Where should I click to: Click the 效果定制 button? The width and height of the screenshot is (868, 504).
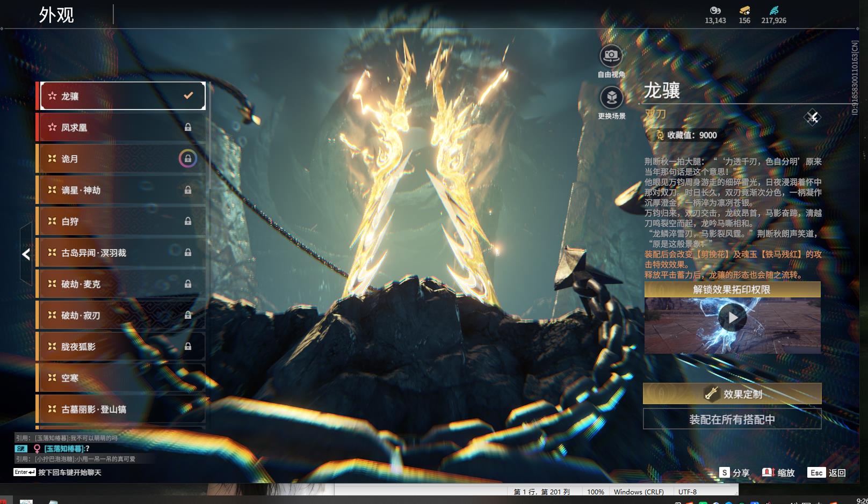732,393
